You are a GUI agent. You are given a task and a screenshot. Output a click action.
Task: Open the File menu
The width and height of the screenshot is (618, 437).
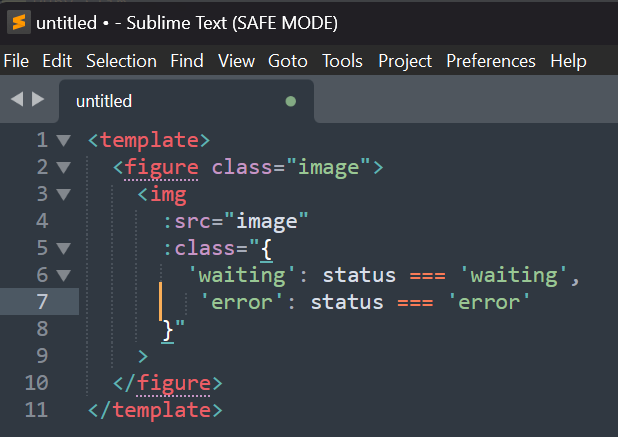[16, 61]
